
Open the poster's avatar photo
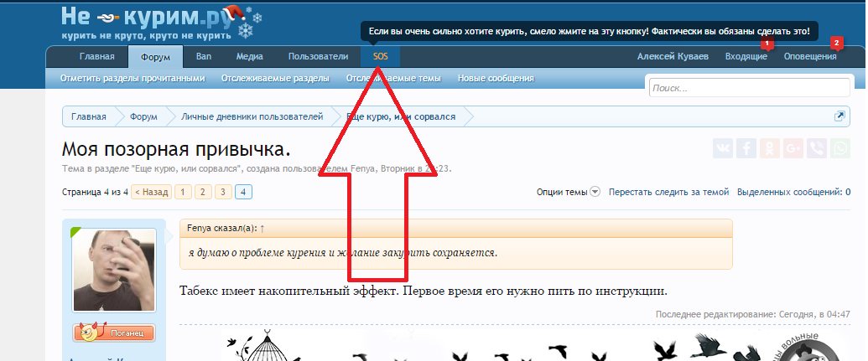click(114, 271)
